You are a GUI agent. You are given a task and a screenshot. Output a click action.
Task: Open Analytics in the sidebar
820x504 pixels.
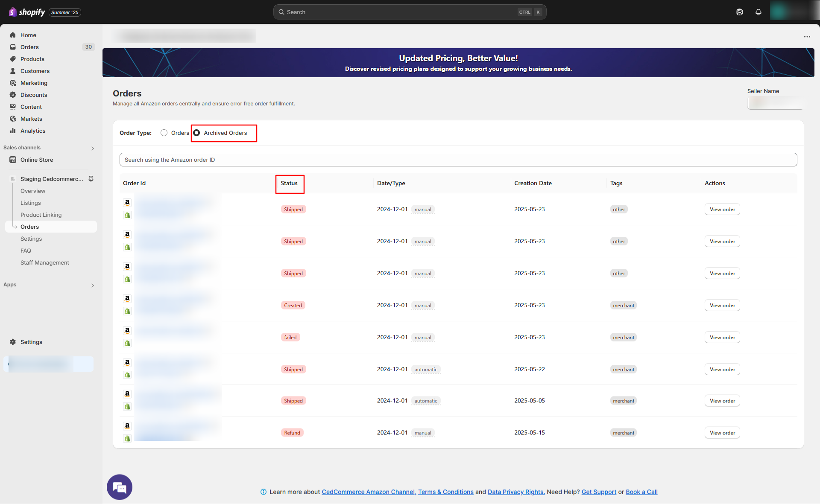[32, 131]
